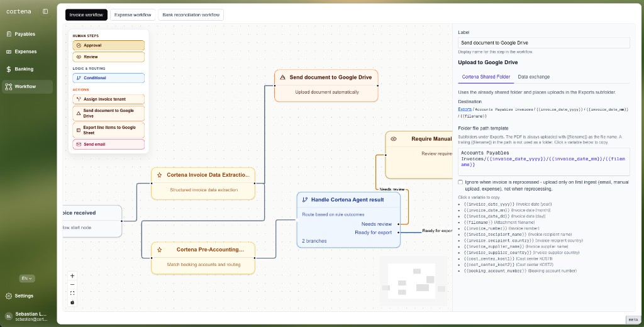This screenshot has width=644, height=327.
Task: Open the EN language dropdown
Action: [x=26, y=279]
